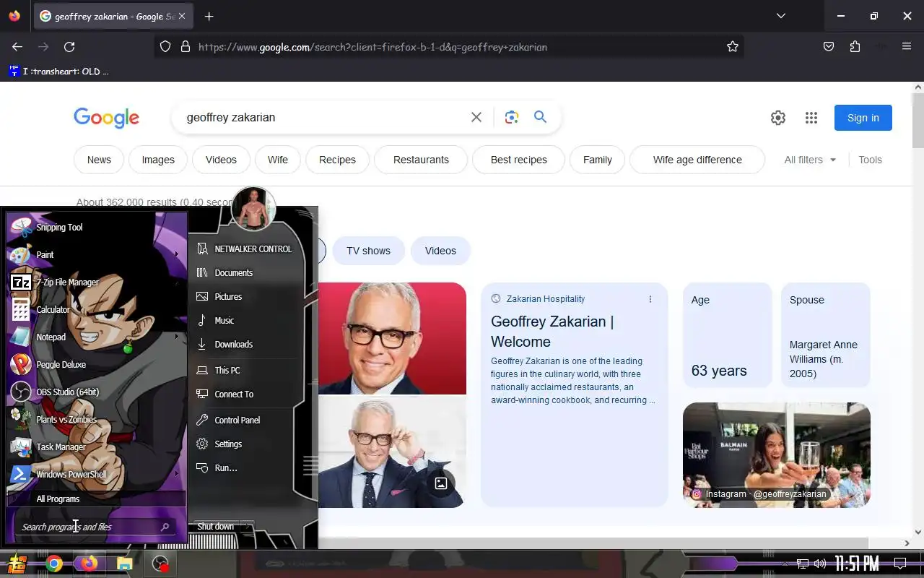Click volume icon in system tray
924x578 pixels.
(x=820, y=564)
